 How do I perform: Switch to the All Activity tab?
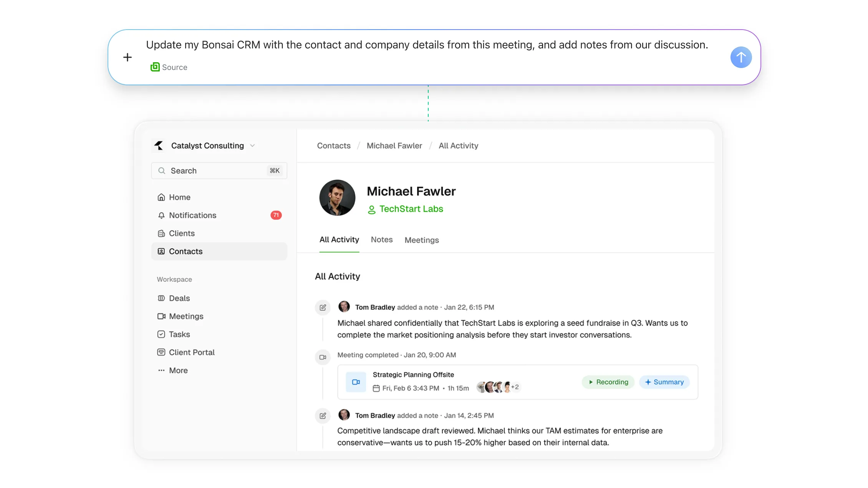(339, 240)
